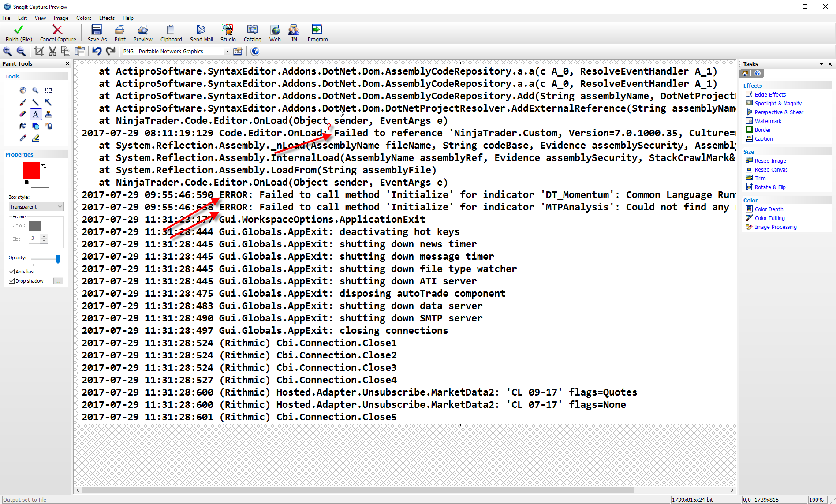Select the Text tool
Viewport: 836px width, 504px height.
(x=36, y=115)
